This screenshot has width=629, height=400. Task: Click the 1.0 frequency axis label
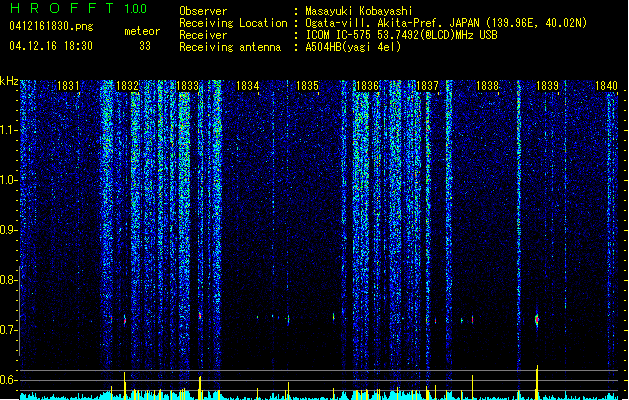coord(9,180)
